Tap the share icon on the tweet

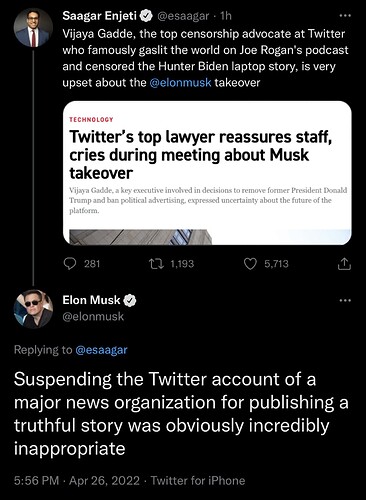click(x=344, y=264)
